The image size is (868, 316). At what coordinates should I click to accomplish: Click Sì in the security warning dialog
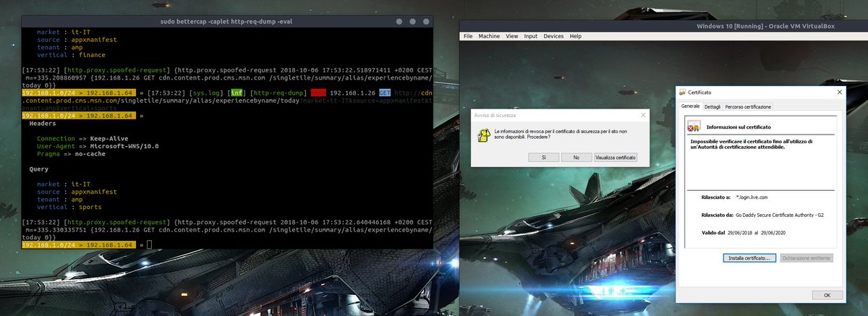(542, 157)
